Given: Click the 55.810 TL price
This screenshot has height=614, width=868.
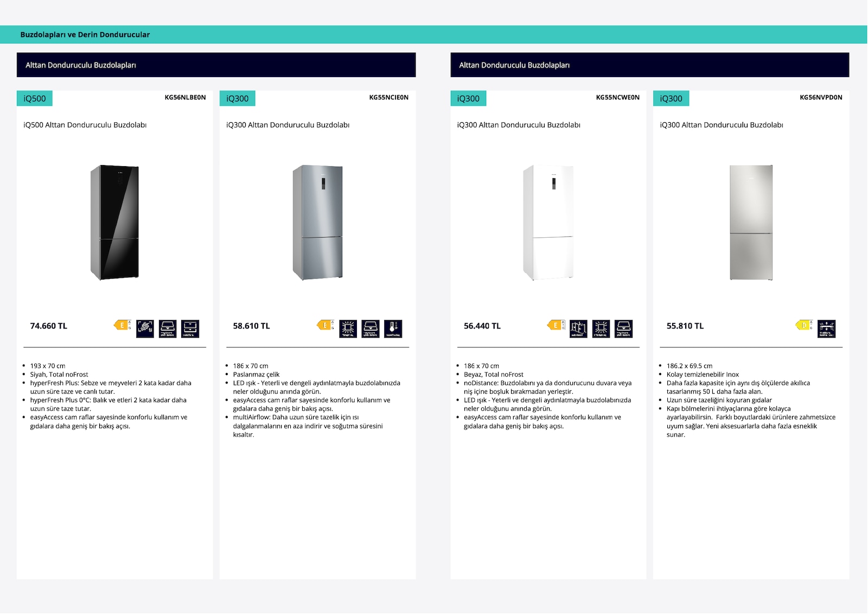Looking at the screenshot, I should [685, 326].
